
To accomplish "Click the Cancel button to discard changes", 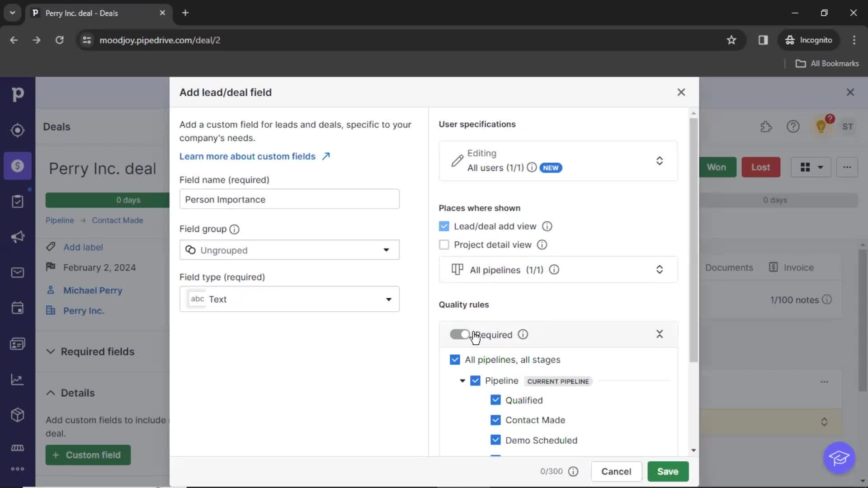I will point(616,471).
